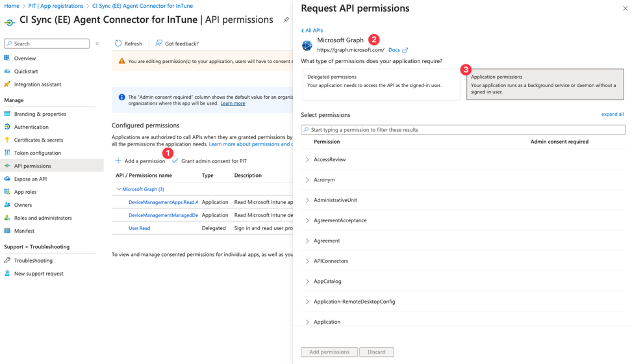Click the Expose an API icon
Screen dimensions: 632x364
coord(7,179)
